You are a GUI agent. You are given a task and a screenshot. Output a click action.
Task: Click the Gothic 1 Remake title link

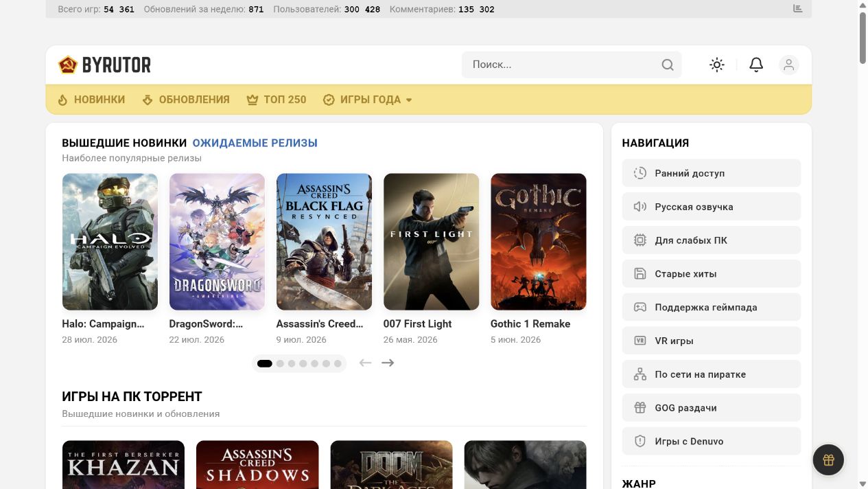(530, 323)
